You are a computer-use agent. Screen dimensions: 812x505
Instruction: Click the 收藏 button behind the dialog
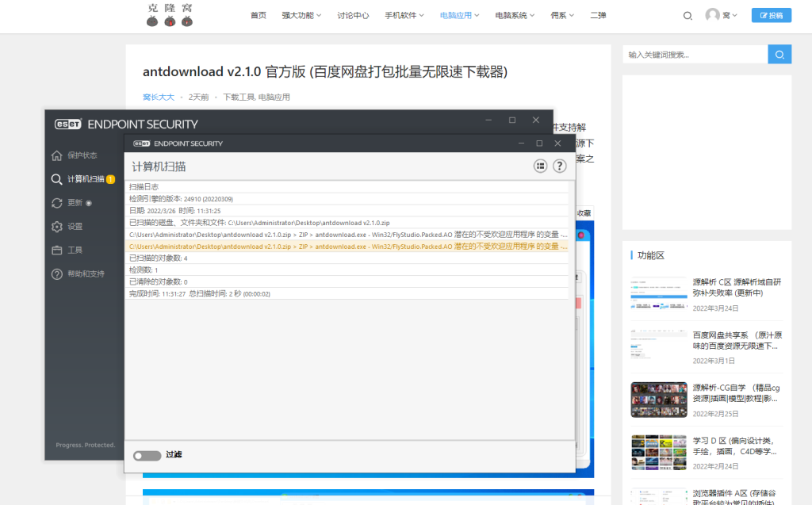pyautogui.click(x=584, y=213)
